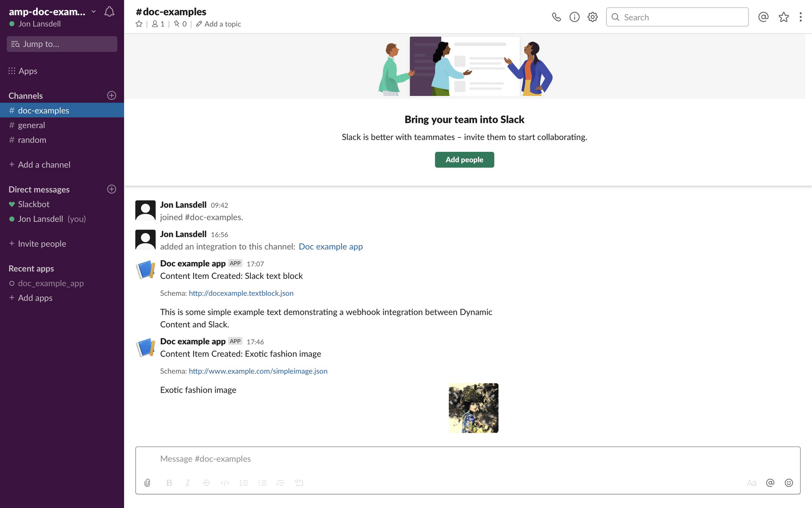
Task: Open channel details info icon
Action: 574,17
